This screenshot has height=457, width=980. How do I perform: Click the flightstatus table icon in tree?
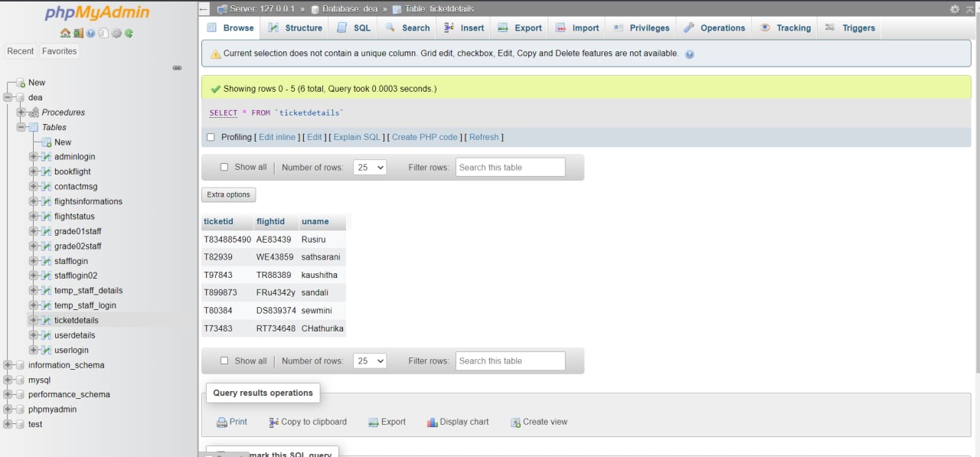(x=46, y=217)
